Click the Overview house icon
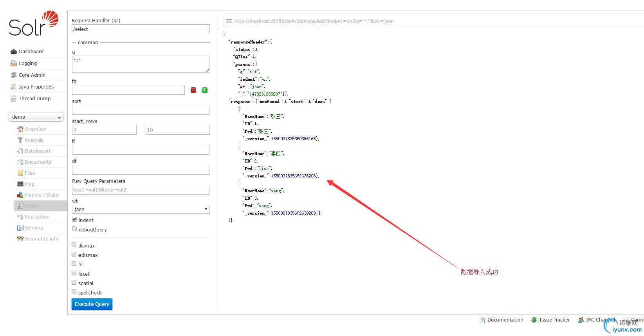The width and height of the screenshot is (644, 336). pyautogui.click(x=20, y=129)
